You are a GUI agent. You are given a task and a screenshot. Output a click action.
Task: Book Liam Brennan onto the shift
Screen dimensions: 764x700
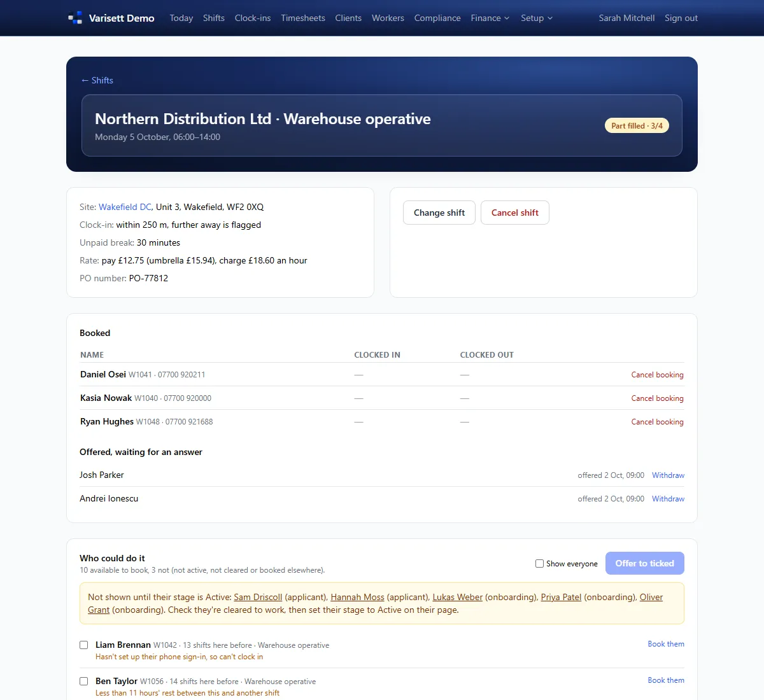point(666,644)
